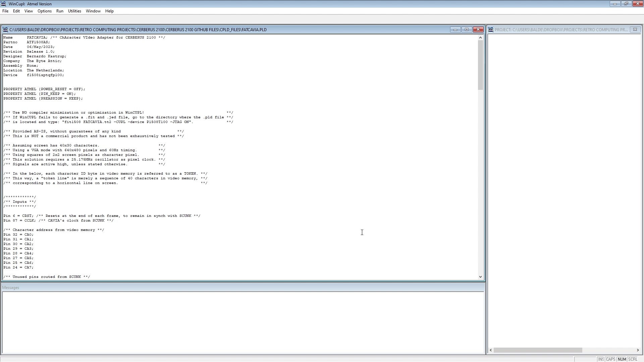This screenshot has height=362, width=644.
Task: Click the 'Device f1508isptqfp100;' line
Action: (34, 75)
